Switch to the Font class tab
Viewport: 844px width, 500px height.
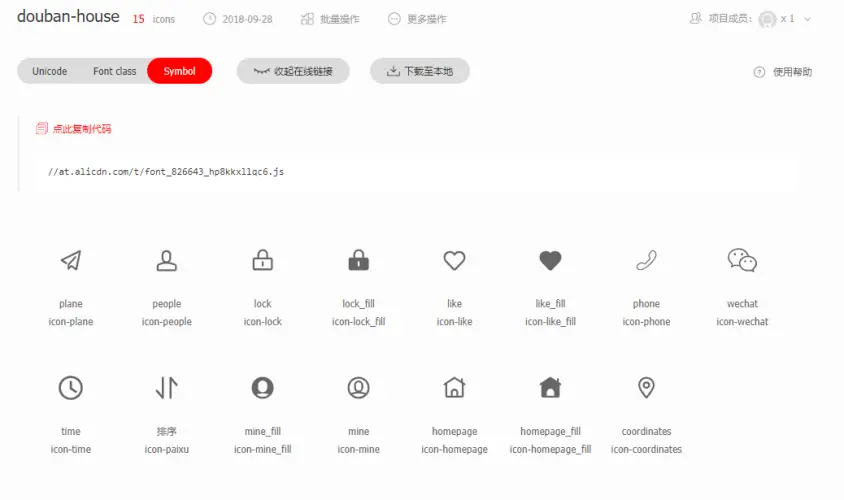[115, 71]
